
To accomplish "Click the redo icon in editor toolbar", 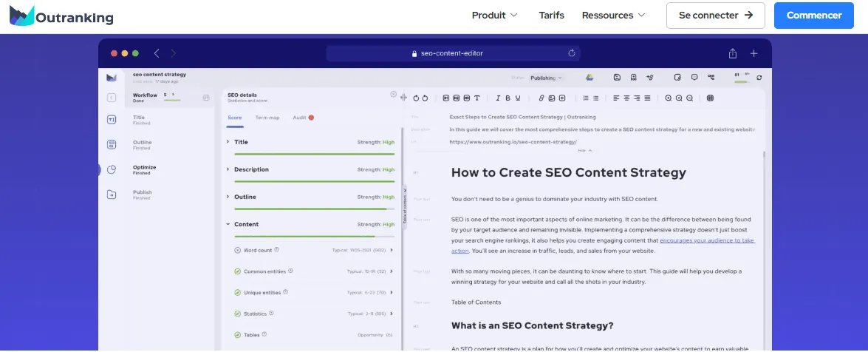I will 426,98.
